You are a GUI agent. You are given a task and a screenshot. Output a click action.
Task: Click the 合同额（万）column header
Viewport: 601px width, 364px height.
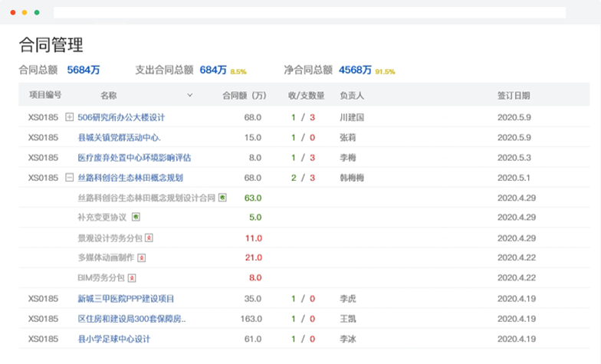[244, 95]
